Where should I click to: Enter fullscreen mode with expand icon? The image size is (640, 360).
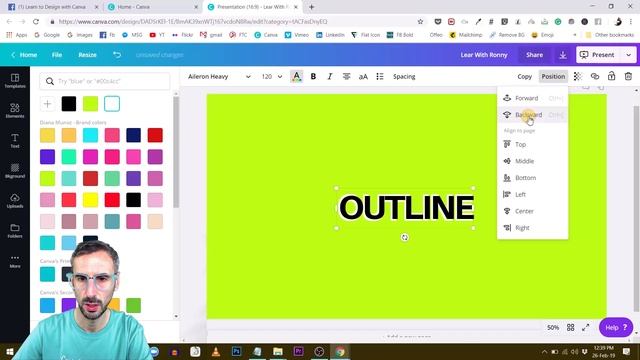point(586,327)
